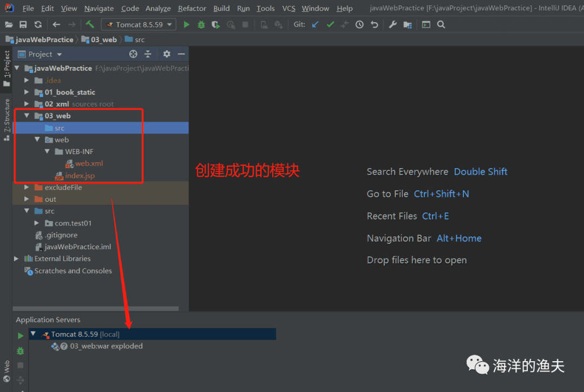The width and height of the screenshot is (584, 392).
Task: Expand the .idea folder
Action: click(x=26, y=80)
